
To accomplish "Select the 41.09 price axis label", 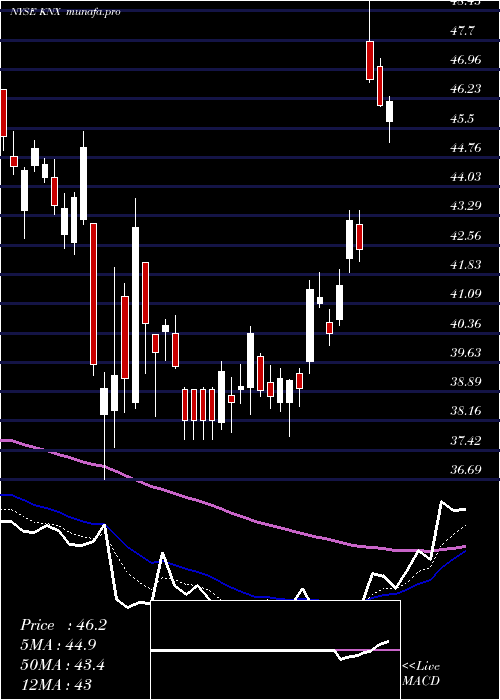I will tap(467, 294).
